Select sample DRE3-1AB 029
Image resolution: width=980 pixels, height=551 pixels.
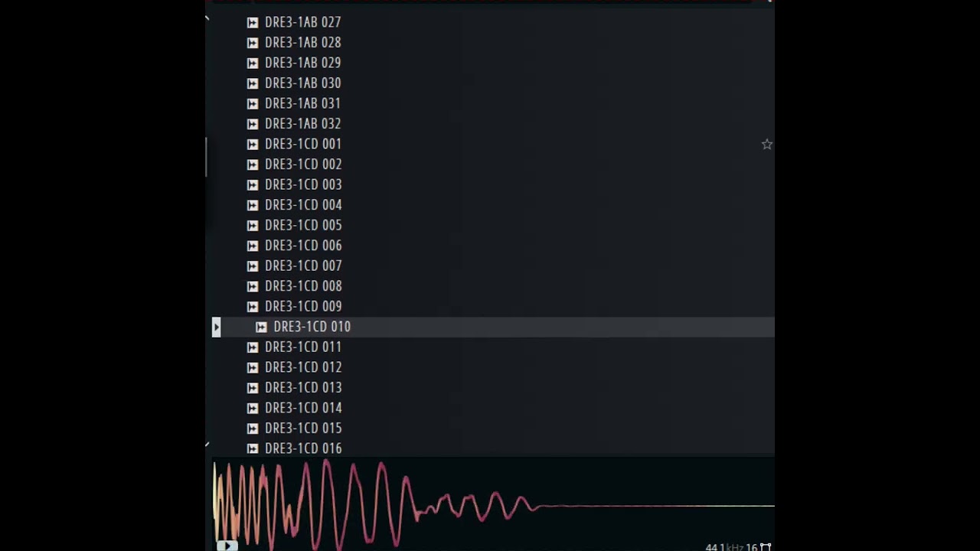pos(302,63)
